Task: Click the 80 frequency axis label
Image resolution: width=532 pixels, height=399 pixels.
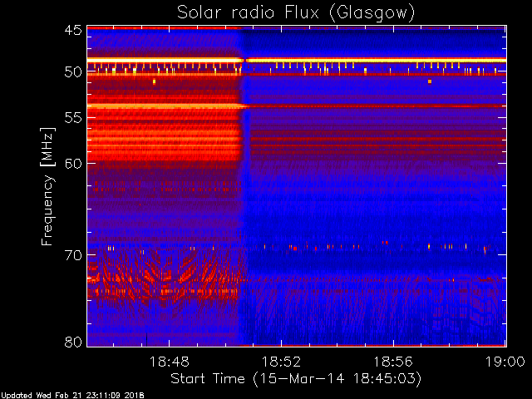Action: click(x=73, y=342)
